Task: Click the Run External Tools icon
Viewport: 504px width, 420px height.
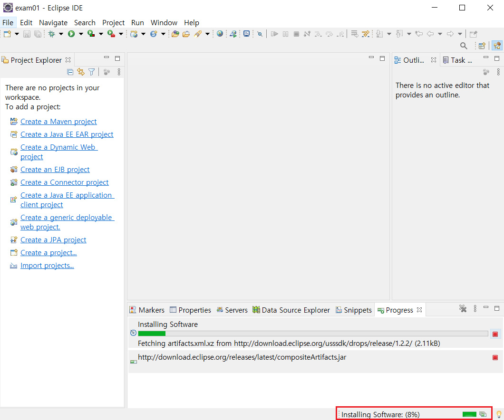Action: [111, 34]
